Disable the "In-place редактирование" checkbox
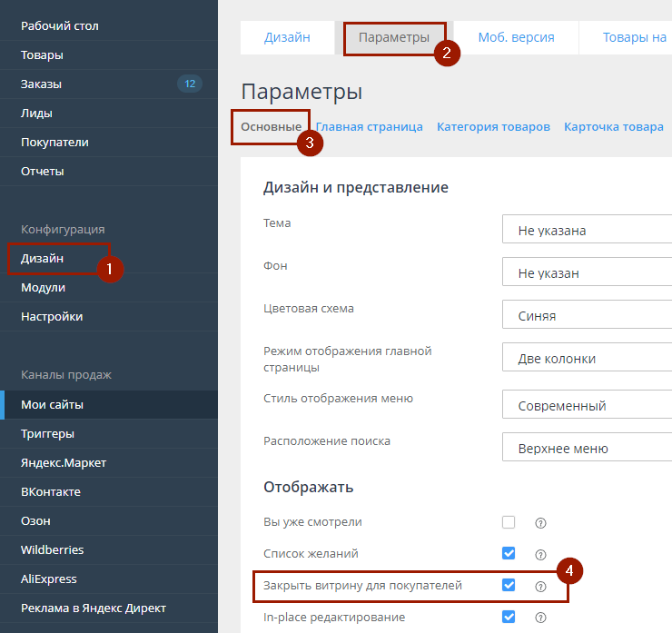 [509, 617]
